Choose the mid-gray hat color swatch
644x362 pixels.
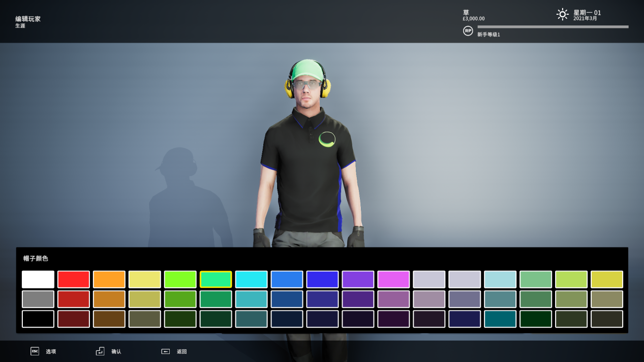[x=38, y=299]
